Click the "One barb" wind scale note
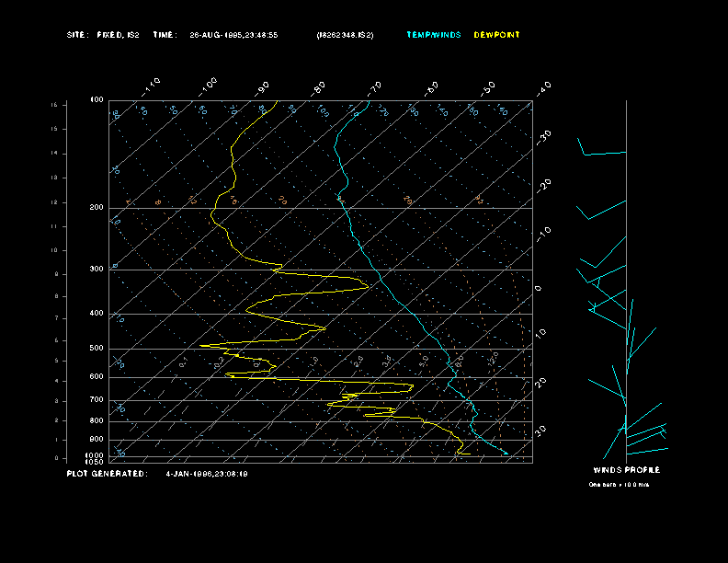This screenshot has height=563, width=728. [619, 485]
